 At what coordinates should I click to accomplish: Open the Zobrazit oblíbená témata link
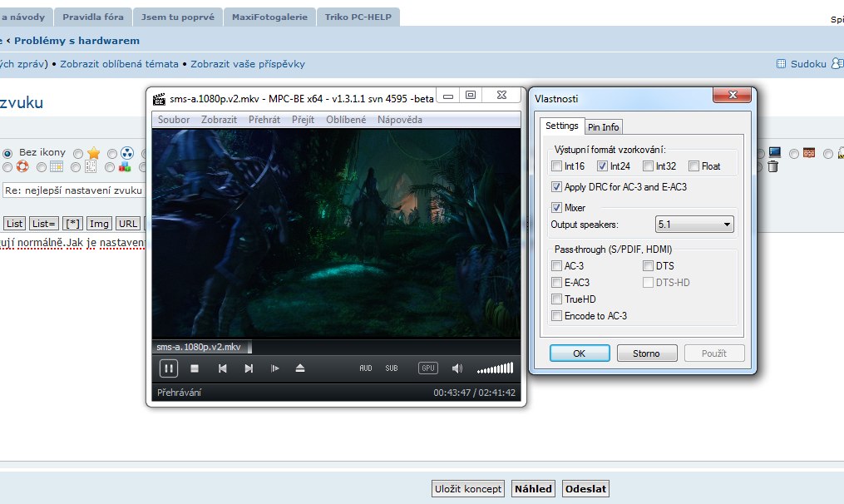tap(119, 64)
